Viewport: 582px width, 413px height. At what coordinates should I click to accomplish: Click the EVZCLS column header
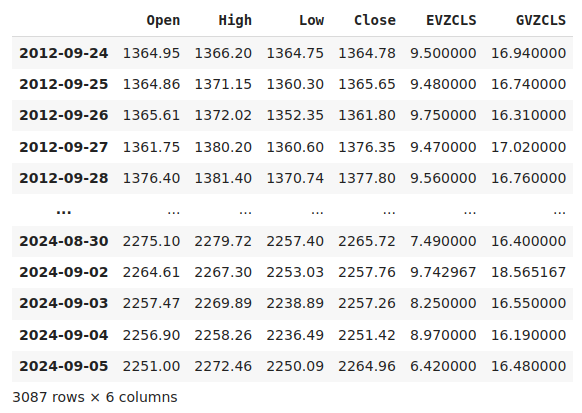[x=451, y=20]
